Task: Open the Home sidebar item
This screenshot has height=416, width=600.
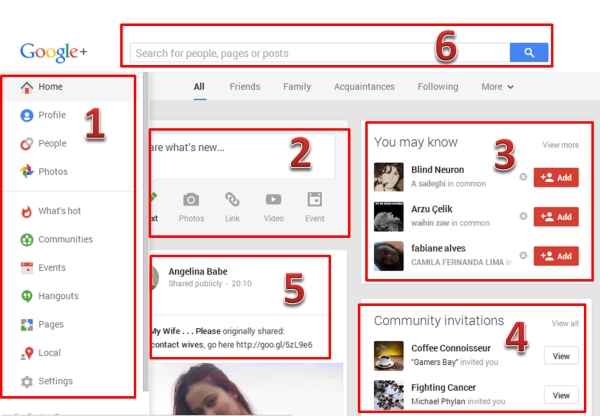Action: 69,87
